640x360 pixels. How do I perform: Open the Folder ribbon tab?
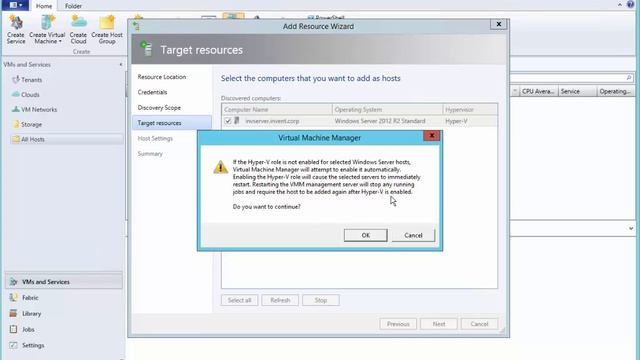pos(73,6)
